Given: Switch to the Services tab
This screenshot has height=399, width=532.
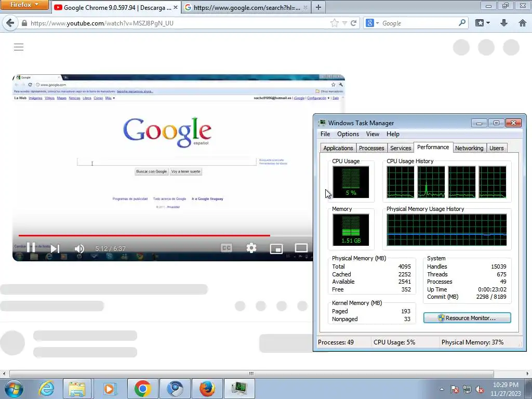Looking at the screenshot, I should click(x=401, y=148).
